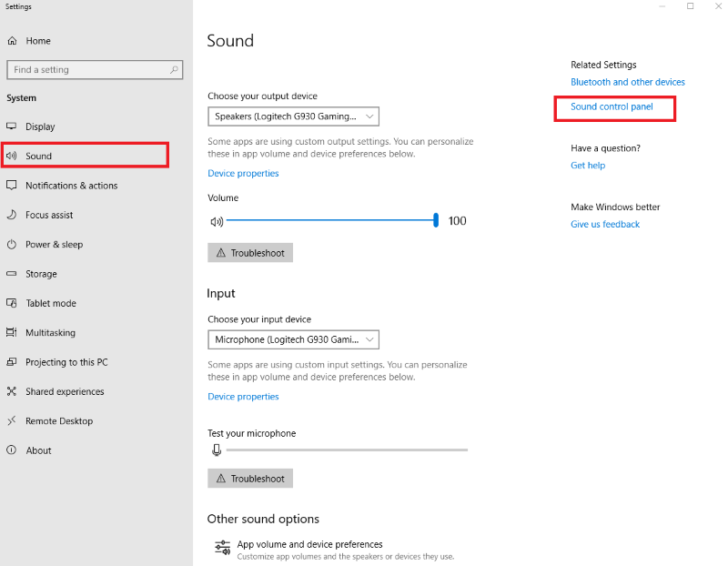This screenshot has height=566, width=728.
Task: Click the Sound speaker icon in sidebar
Action: 12,156
